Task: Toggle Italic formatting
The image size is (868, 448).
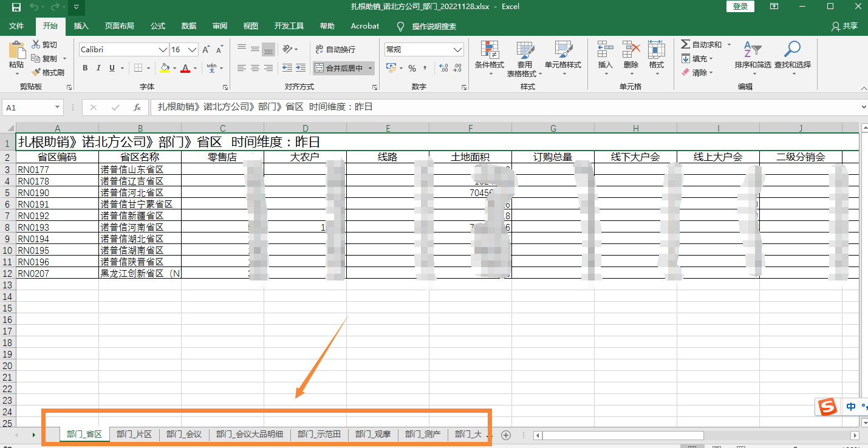Action: (x=98, y=68)
